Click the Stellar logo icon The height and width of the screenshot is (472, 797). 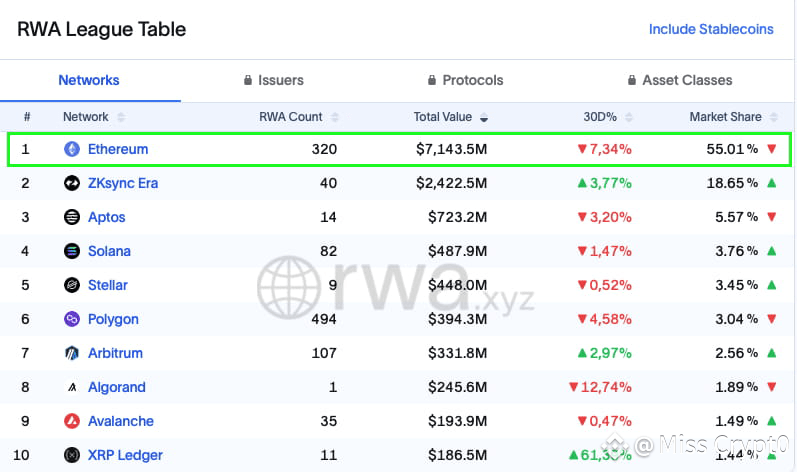pyautogui.click(x=72, y=285)
